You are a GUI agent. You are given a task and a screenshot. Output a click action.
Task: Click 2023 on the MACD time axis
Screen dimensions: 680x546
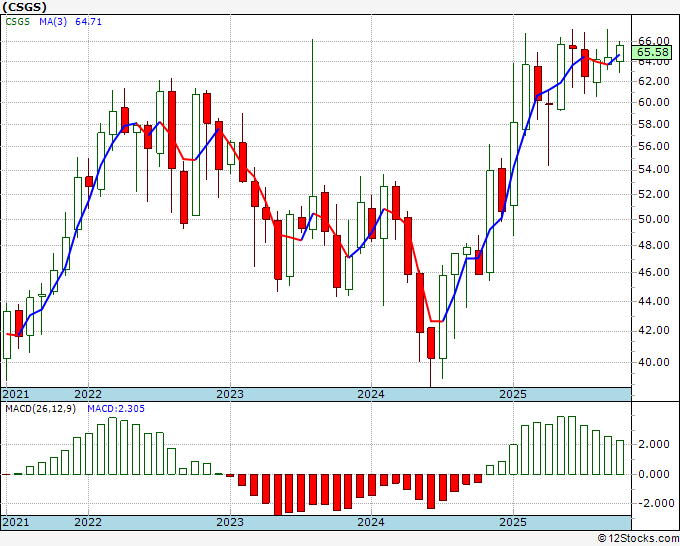click(x=230, y=522)
